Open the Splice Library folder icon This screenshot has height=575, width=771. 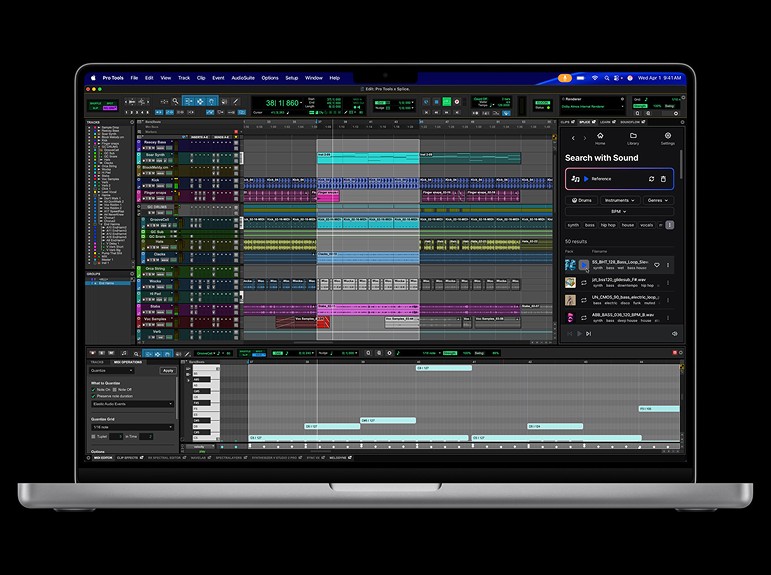pyautogui.click(x=633, y=135)
